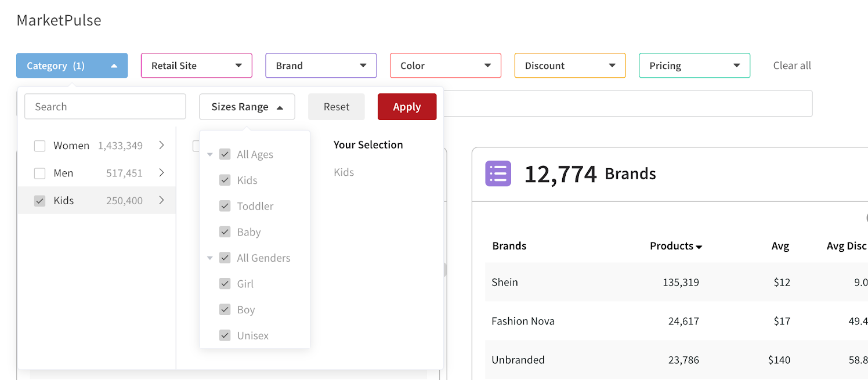Uncheck the Kids category checkbox
This screenshot has width=868, height=380.
click(39, 201)
